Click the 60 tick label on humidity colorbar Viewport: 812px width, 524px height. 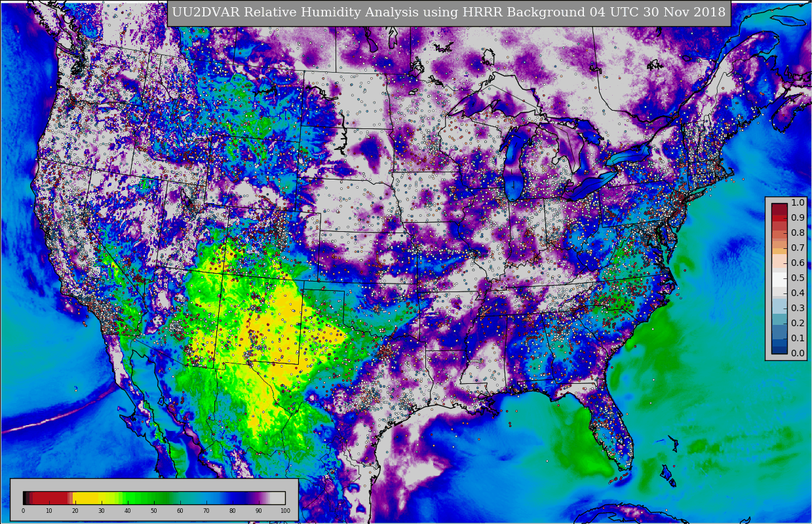pyautogui.click(x=180, y=511)
